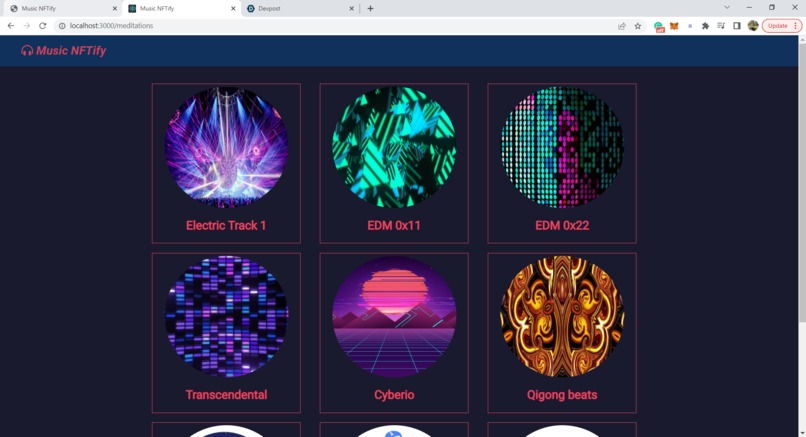Open the MetaMask fox extension
This screenshot has width=806, height=437.
click(674, 26)
